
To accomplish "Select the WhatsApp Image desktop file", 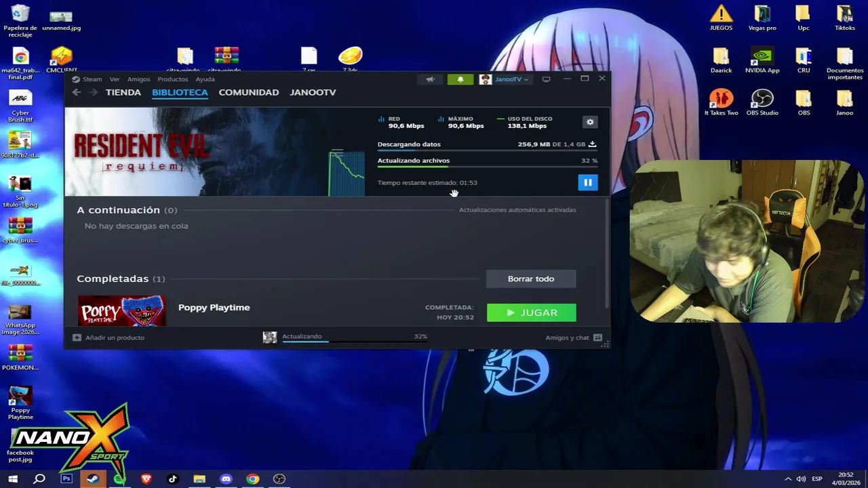I will point(19,320).
